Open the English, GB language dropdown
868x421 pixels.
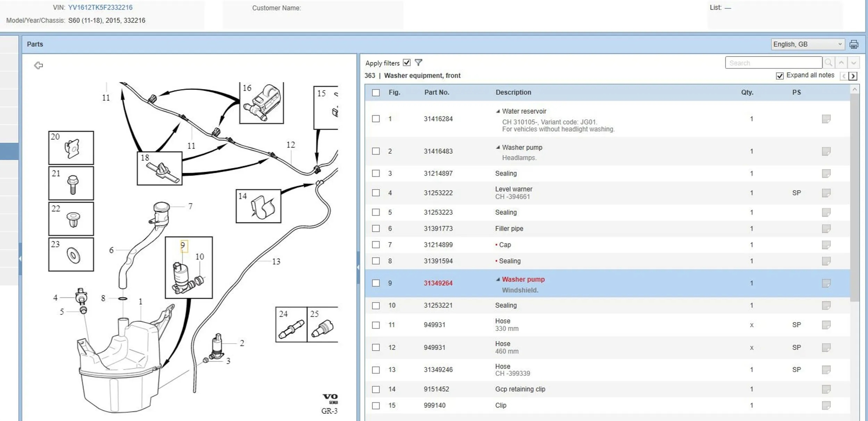(808, 44)
